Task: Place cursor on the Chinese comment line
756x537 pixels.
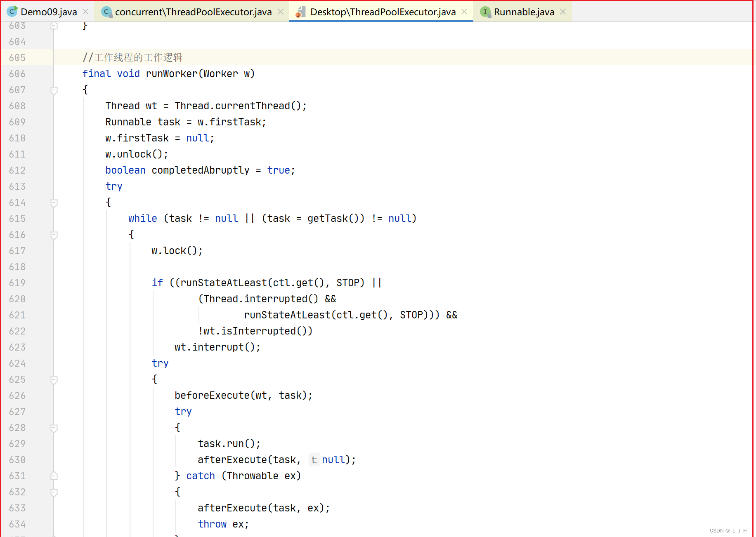Action: pos(132,57)
